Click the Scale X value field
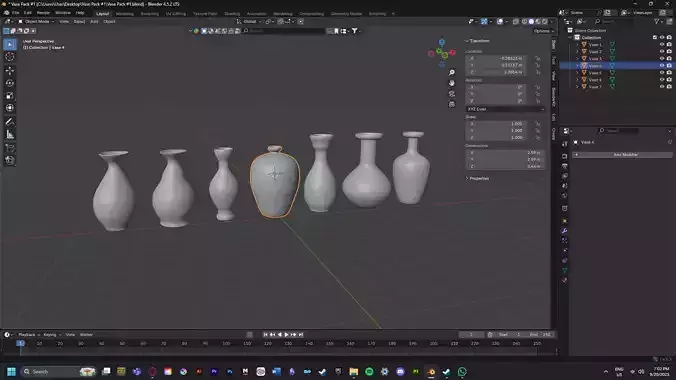676x380 pixels. [x=496, y=124]
